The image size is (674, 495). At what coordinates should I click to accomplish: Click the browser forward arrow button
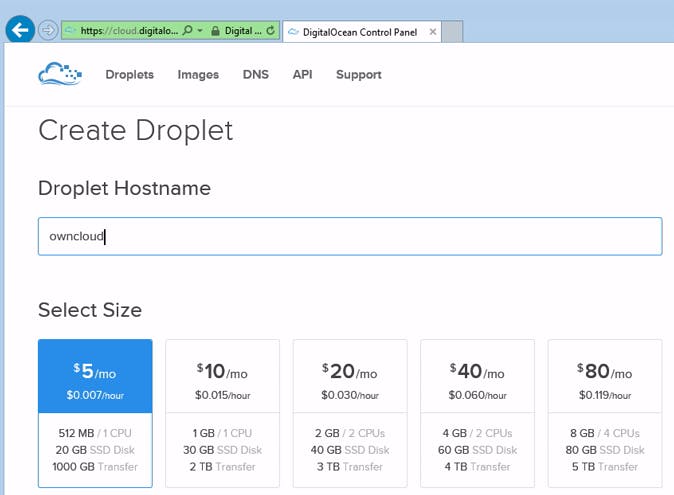(x=48, y=31)
